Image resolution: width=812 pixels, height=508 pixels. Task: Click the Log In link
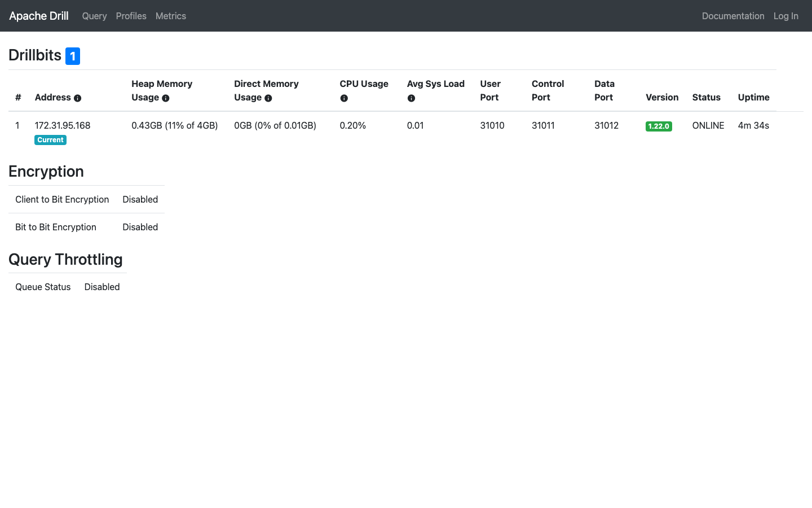pyautogui.click(x=786, y=16)
